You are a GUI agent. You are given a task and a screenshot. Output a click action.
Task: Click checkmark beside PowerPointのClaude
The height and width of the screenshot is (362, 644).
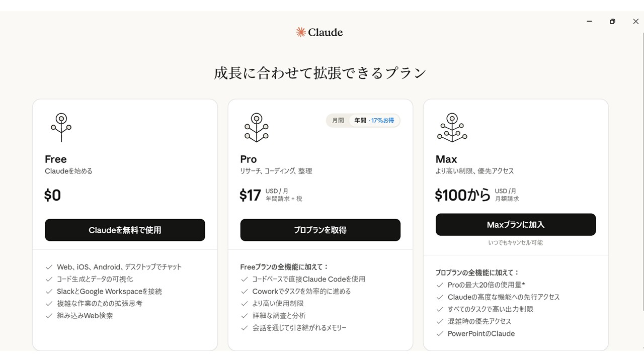tap(440, 333)
